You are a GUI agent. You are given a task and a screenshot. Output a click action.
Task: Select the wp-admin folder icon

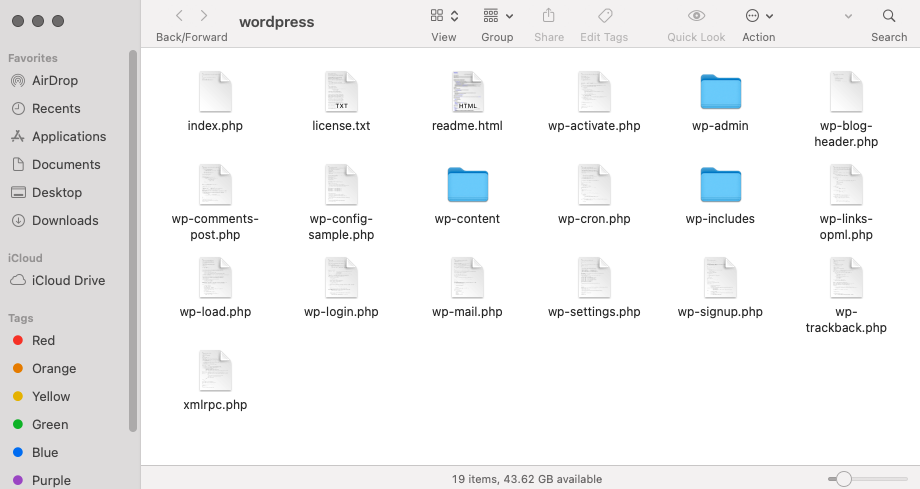(x=721, y=92)
